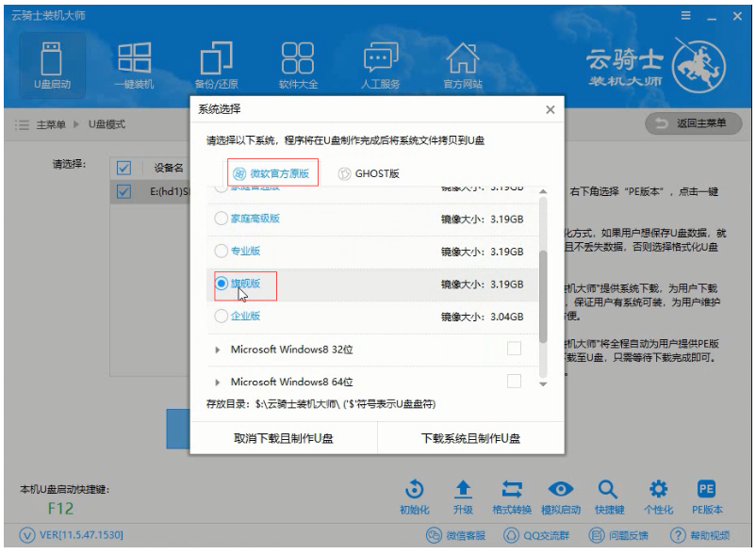This screenshot has height=554, width=756.
Task: Click 下载系统且制作U盘 button
Action: 470,438
